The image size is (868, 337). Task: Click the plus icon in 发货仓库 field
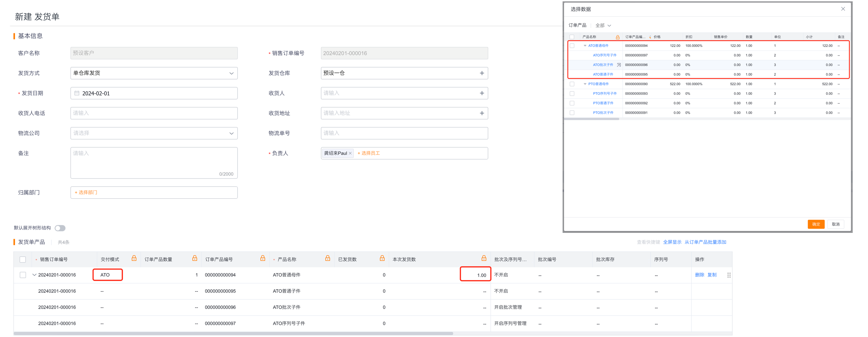coord(481,73)
